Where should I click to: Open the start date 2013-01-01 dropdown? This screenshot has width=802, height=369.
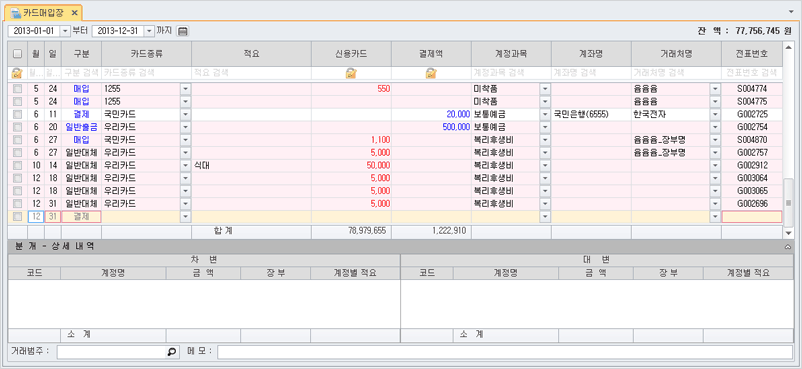[65, 31]
